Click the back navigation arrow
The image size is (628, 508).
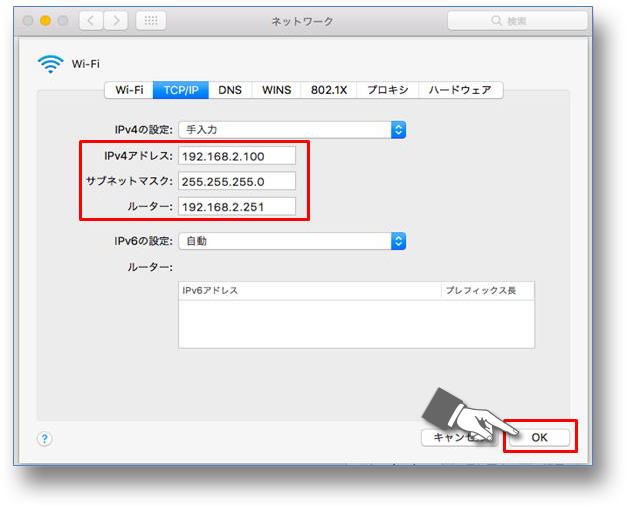(x=91, y=20)
